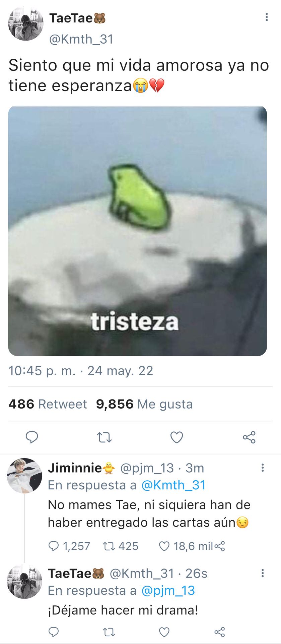Viewport: 281px width, 644px height.
Task: View the 486 Retweet list
Action: tap(48, 404)
